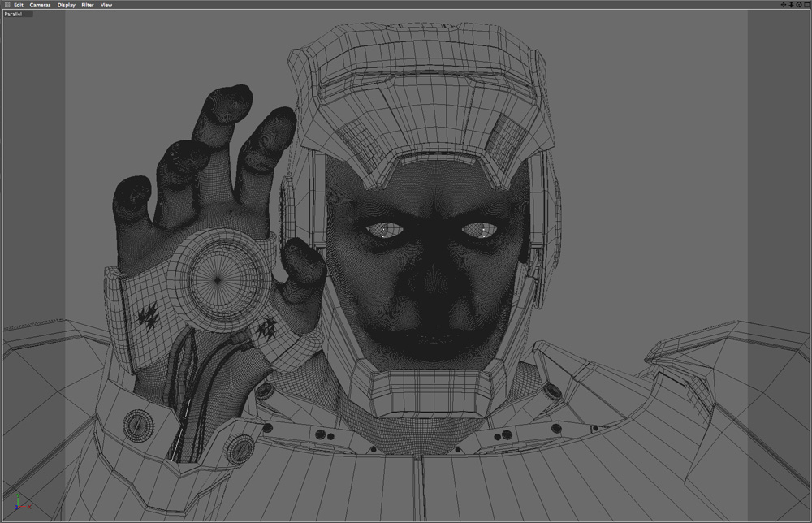Open the Filter menu
This screenshot has height=523, width=812.
click(x=88, y=5)
